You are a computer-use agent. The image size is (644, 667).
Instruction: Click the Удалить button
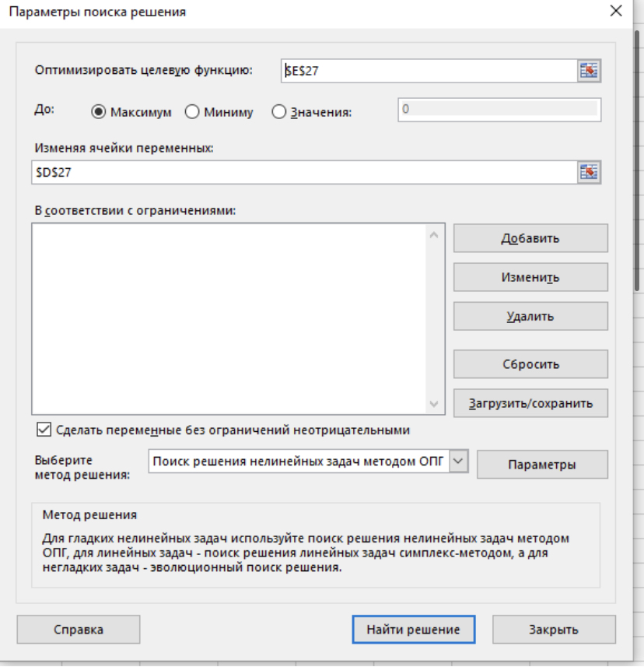click(530, 317)
